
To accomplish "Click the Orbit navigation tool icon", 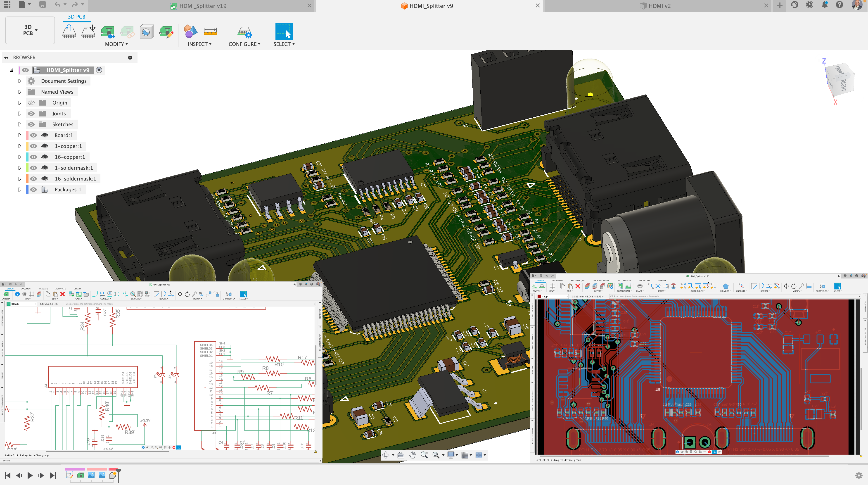I will tap(386, 455).
